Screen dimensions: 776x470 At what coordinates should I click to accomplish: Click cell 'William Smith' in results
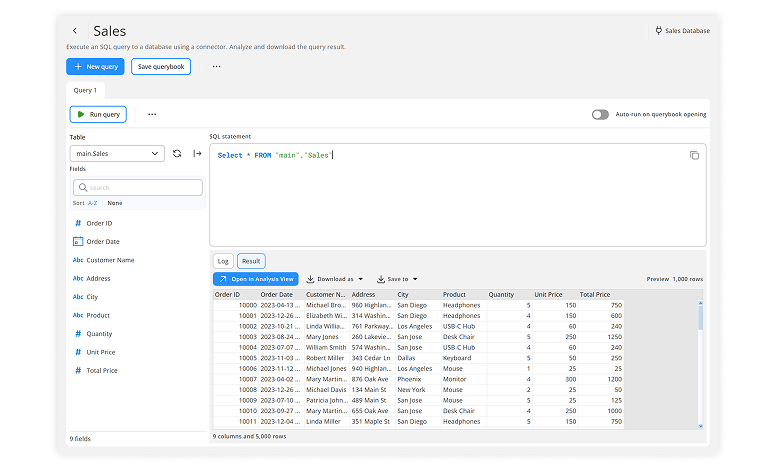click(x=327, y=347)
